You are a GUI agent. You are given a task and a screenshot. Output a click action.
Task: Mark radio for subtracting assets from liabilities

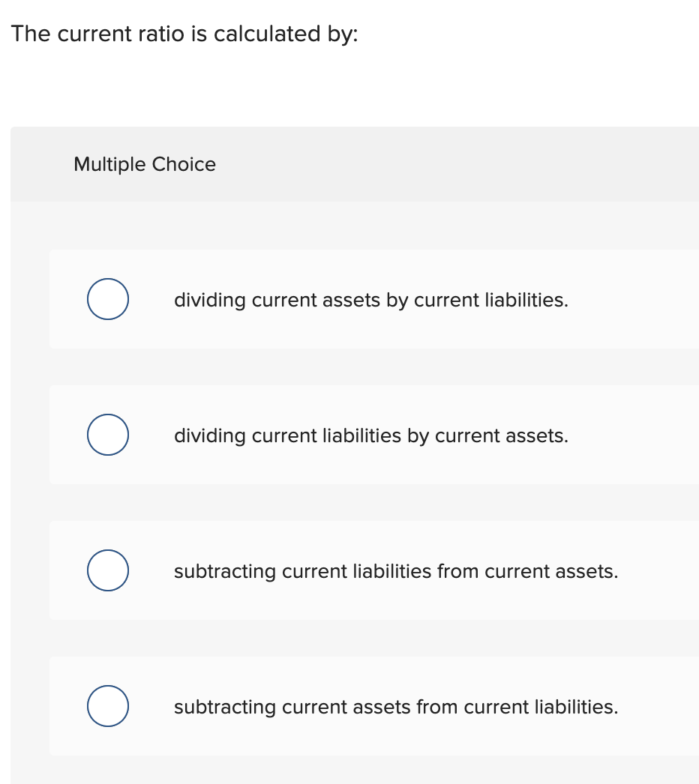coord(107,706)
